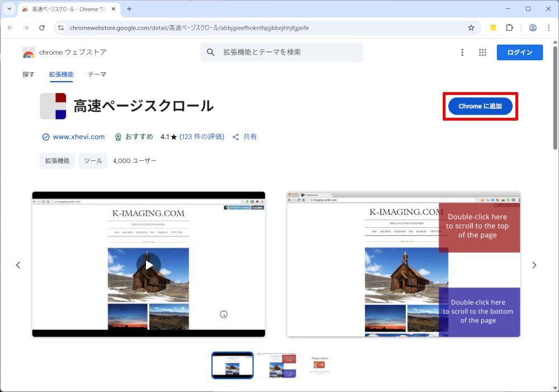Click the おすすめ featured badge
Screen dimensions: 559x392
pyautogui.click(x=134, y=137)
